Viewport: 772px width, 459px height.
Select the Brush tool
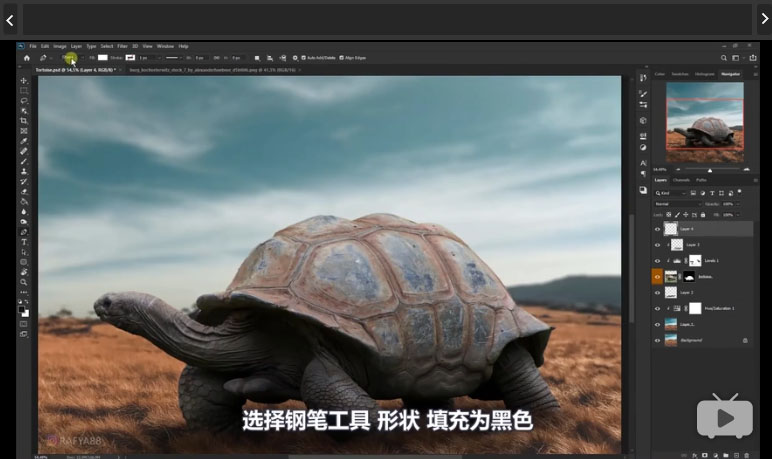click(24, 161)
